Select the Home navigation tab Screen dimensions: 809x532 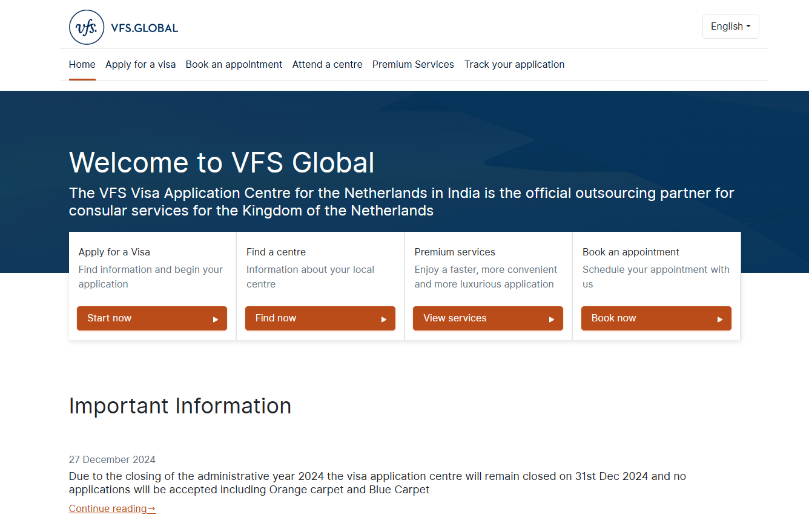(82, 64)
